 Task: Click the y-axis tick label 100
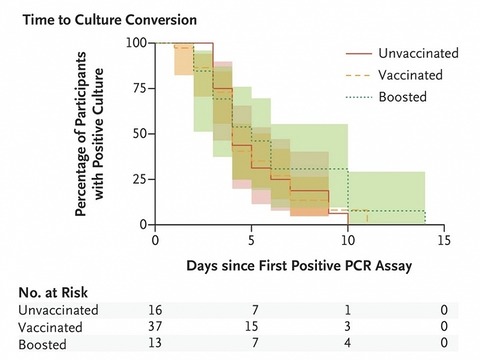pos(136,43)
